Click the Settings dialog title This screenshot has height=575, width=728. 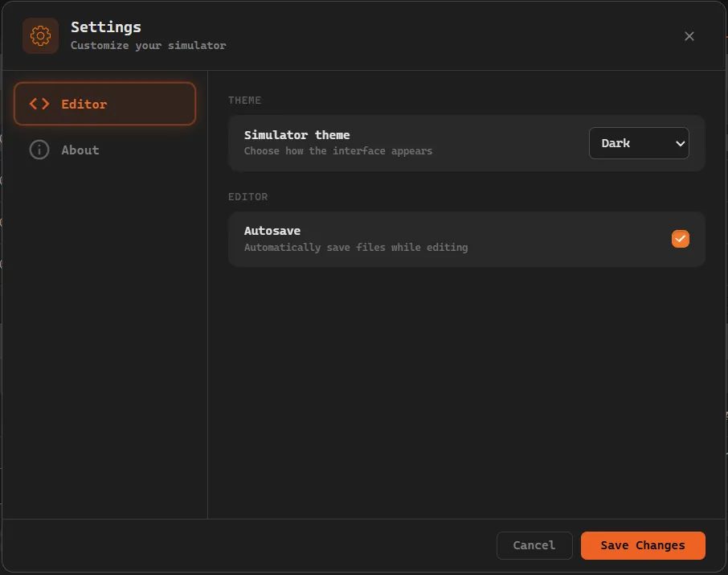[105, 27]
